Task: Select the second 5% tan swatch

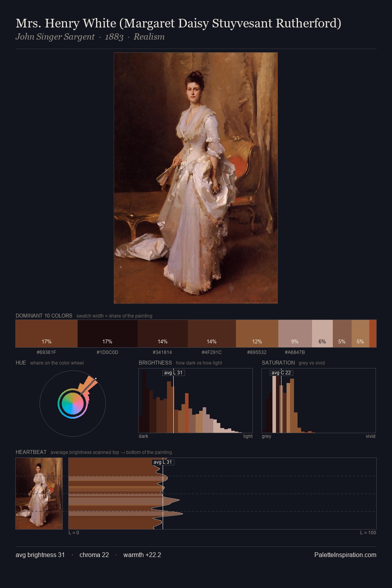Action: click(360, 334)
